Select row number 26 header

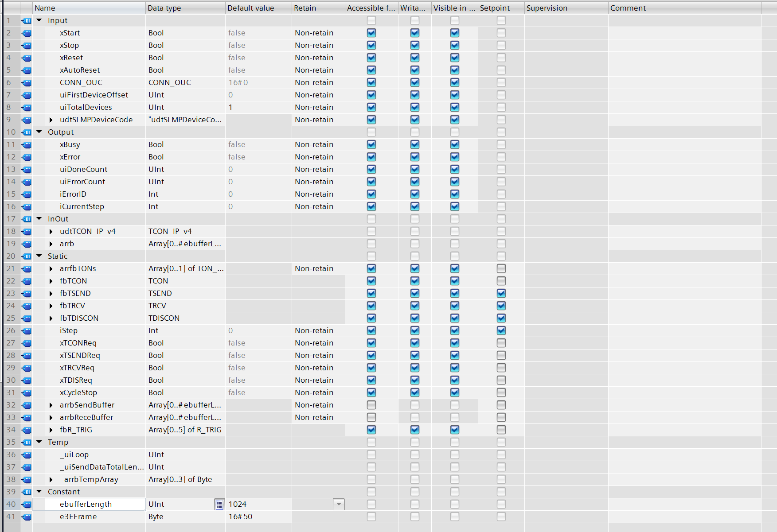pyautogui.click(x=11, y=330)
